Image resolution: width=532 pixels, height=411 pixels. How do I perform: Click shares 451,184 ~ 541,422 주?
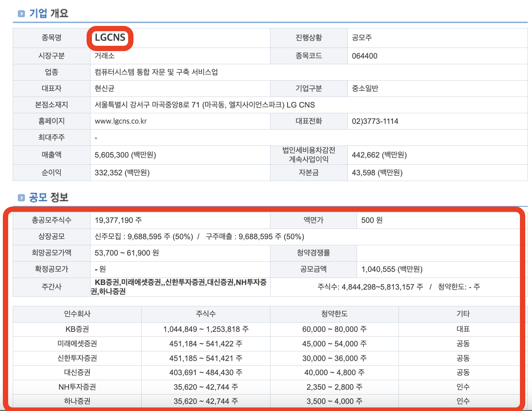point(206,344)
